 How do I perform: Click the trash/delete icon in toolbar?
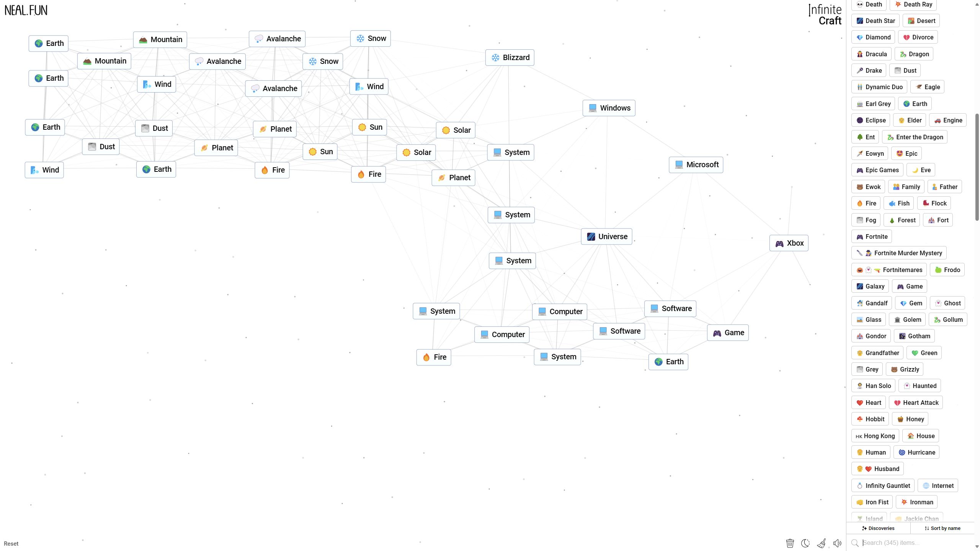coord(789,543)
